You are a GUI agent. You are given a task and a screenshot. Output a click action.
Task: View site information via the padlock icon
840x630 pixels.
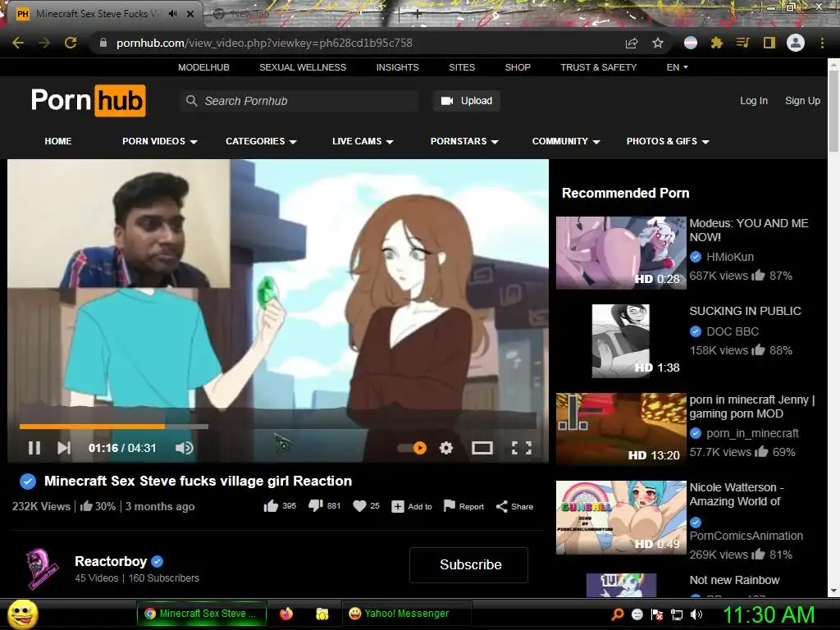click(103, 43)
